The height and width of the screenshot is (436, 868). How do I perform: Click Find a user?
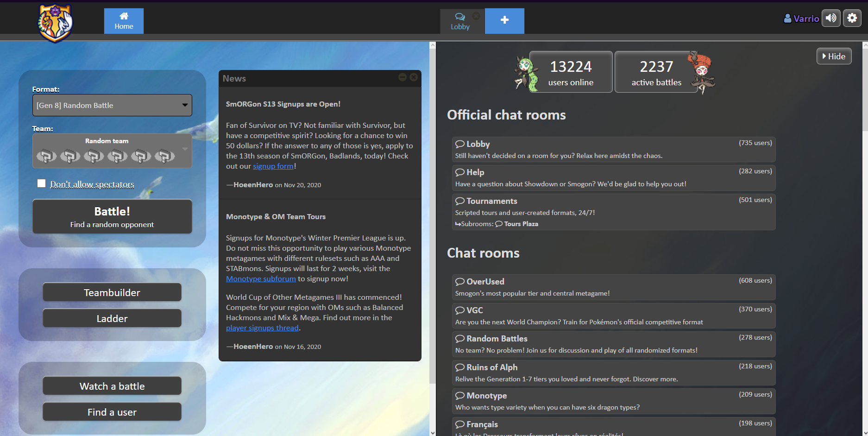tap(112, 412)
